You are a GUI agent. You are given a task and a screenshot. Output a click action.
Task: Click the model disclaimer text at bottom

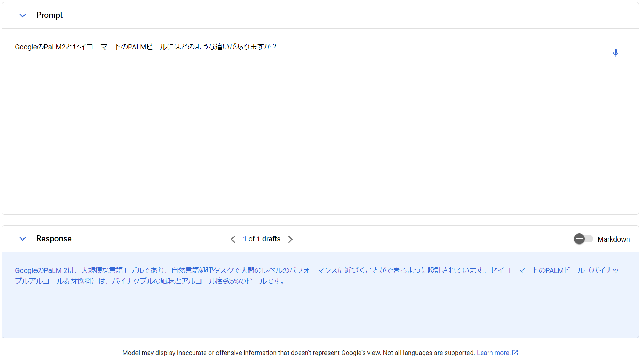click(x=299, y=353)
